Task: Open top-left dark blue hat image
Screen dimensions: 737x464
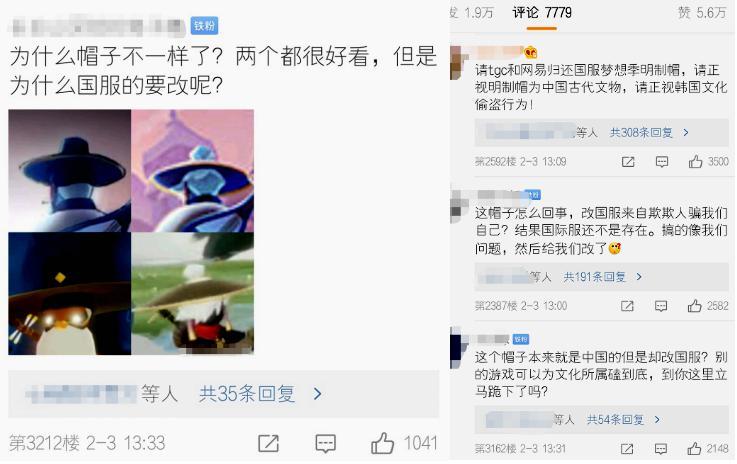Action: tap(70, 171)
